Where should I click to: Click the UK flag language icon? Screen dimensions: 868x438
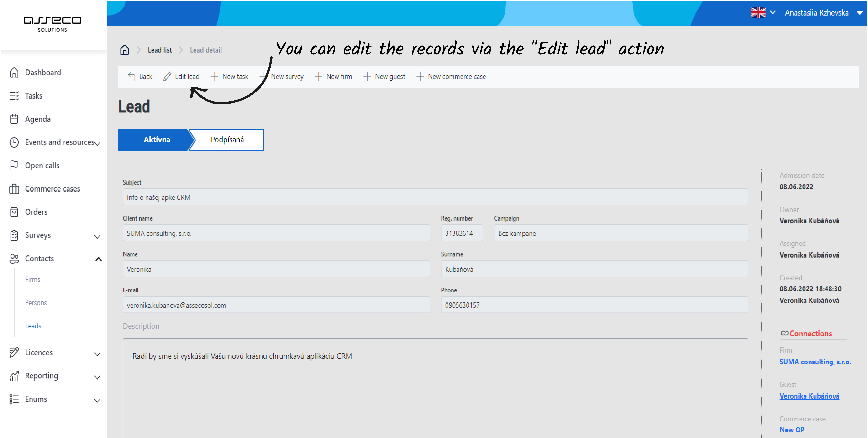[x=758, y=12]
